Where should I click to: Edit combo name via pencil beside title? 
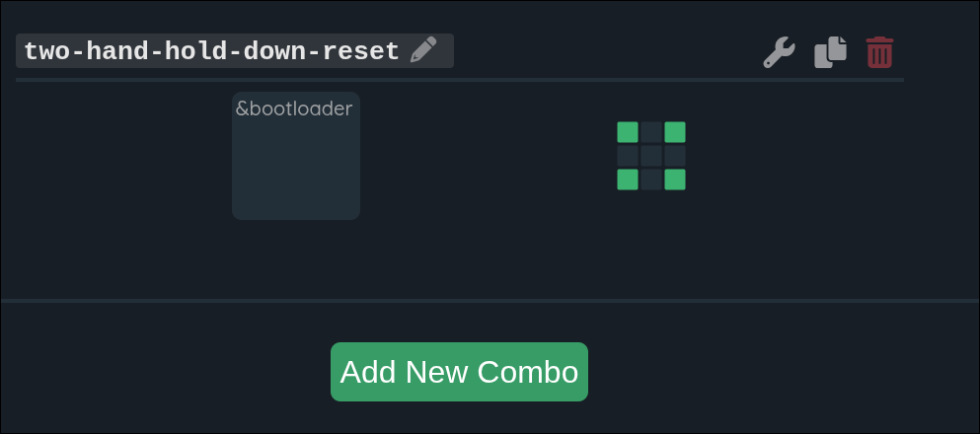pyautogui.click(x=423, y=50)
